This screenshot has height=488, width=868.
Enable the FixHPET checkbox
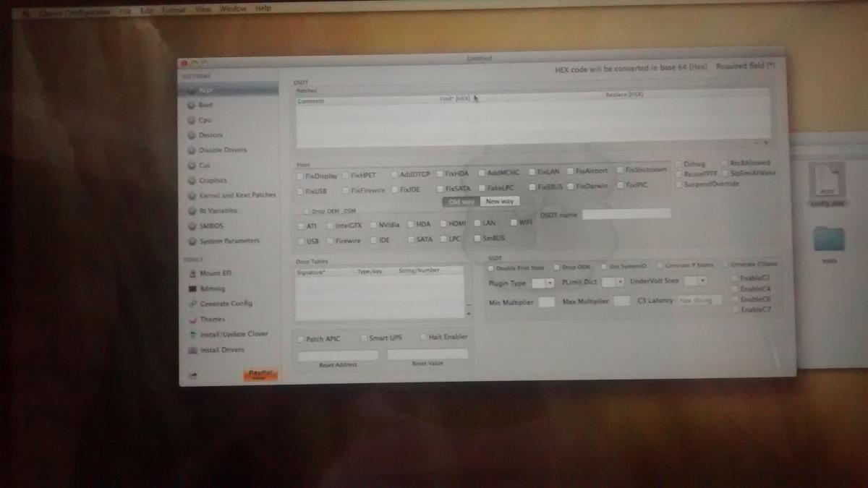[346, 175]
